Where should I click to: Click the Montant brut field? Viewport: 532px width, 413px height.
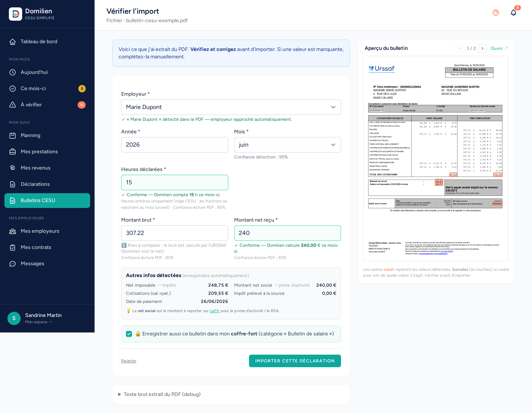[175, 233]
